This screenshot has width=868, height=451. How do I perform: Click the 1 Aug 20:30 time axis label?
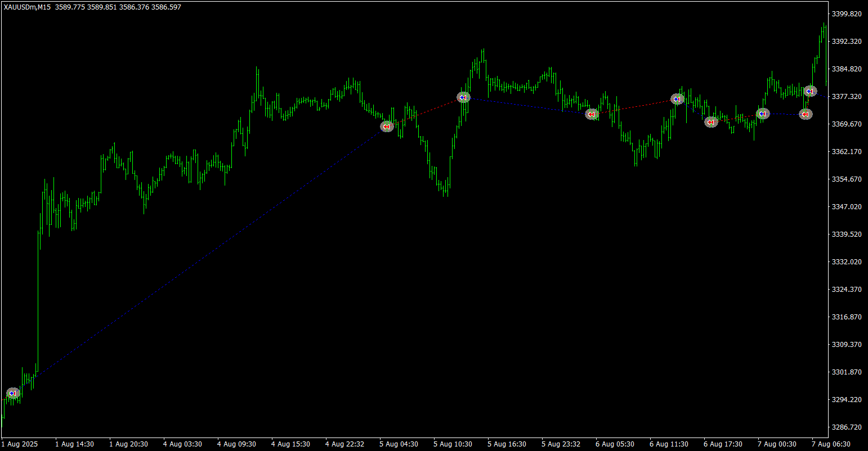click(128, 444)
